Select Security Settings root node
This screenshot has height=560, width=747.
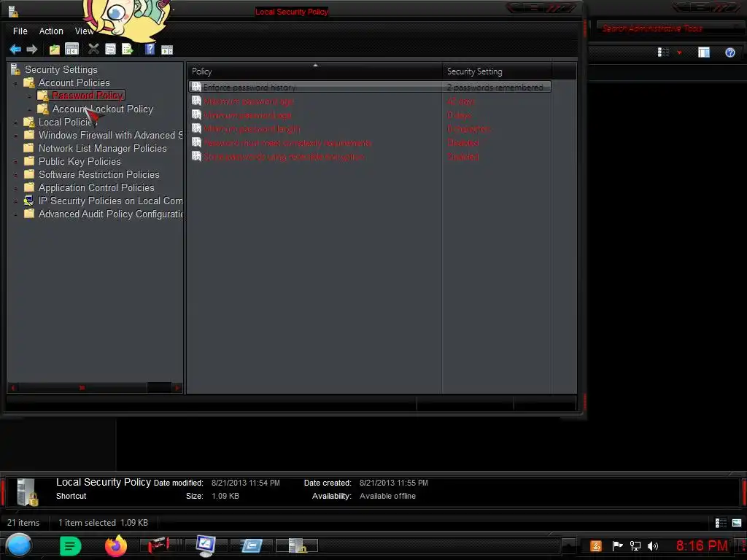[x=61, y=69]
